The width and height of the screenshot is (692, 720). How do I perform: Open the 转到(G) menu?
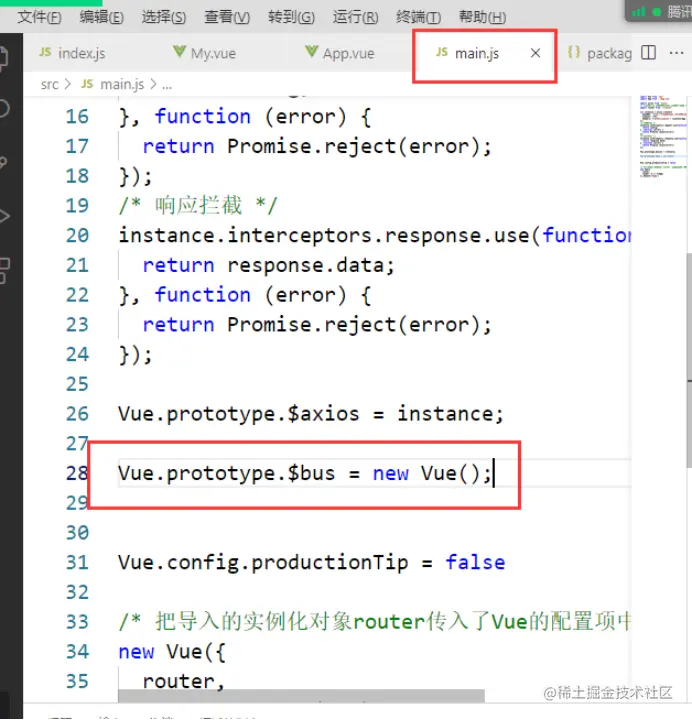[x=291, y=17]
